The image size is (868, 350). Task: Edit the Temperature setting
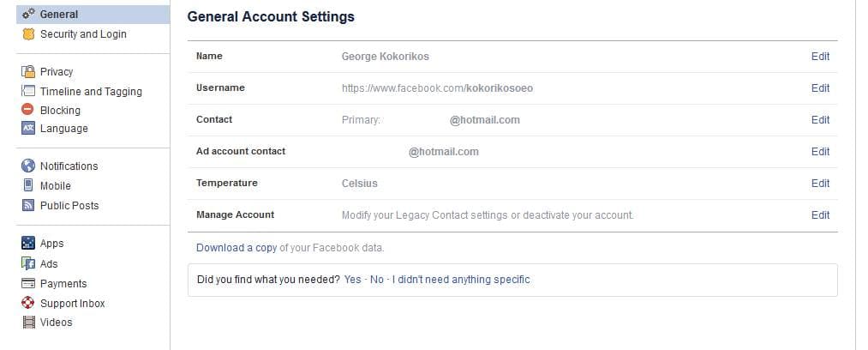[x=820, y=184]
